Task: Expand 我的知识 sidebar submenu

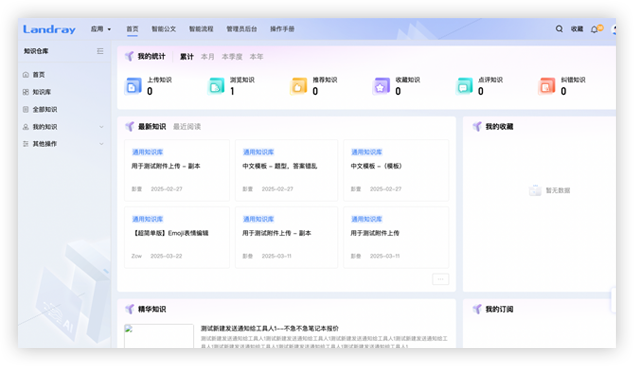Action: tap(101, 127)
